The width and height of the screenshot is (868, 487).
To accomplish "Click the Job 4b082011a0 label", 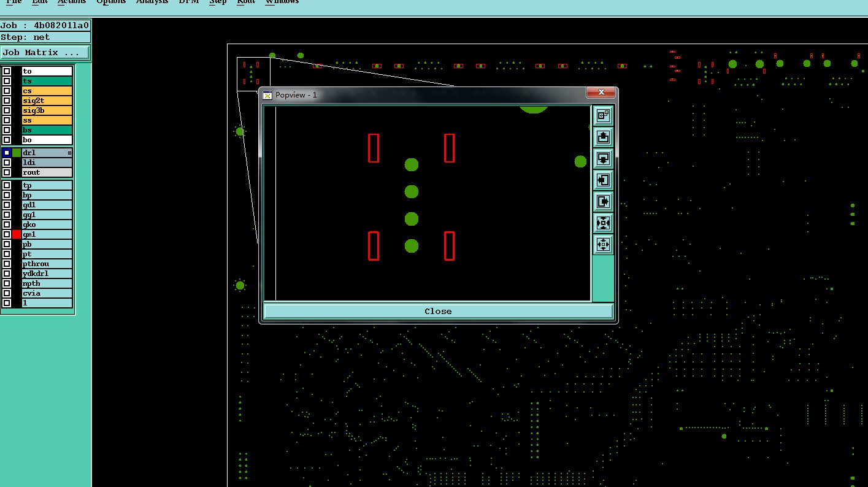I will (x=45, y=25).
